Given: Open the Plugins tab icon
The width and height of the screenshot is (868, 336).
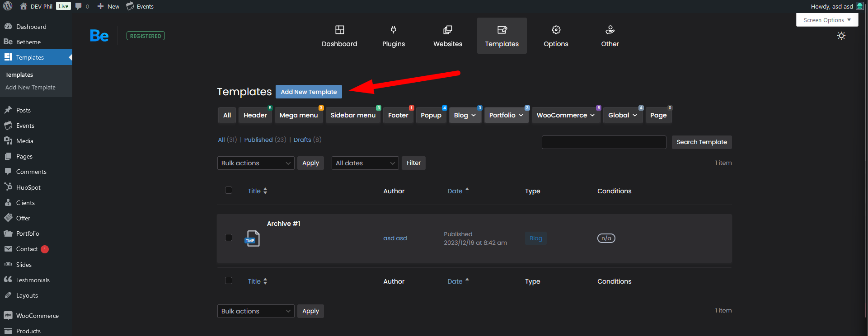Looking at the screenshot, I should (x=394, y=30).
